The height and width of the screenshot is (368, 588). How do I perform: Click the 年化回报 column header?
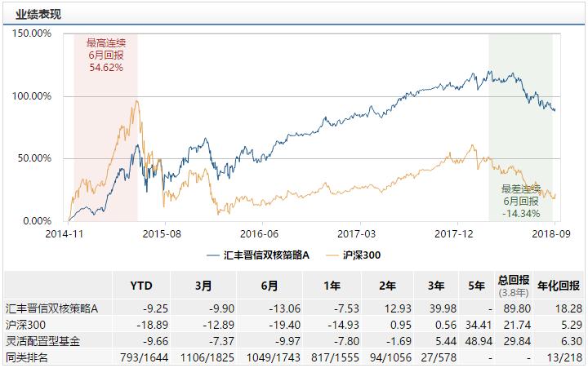click(x=559, y=286)
